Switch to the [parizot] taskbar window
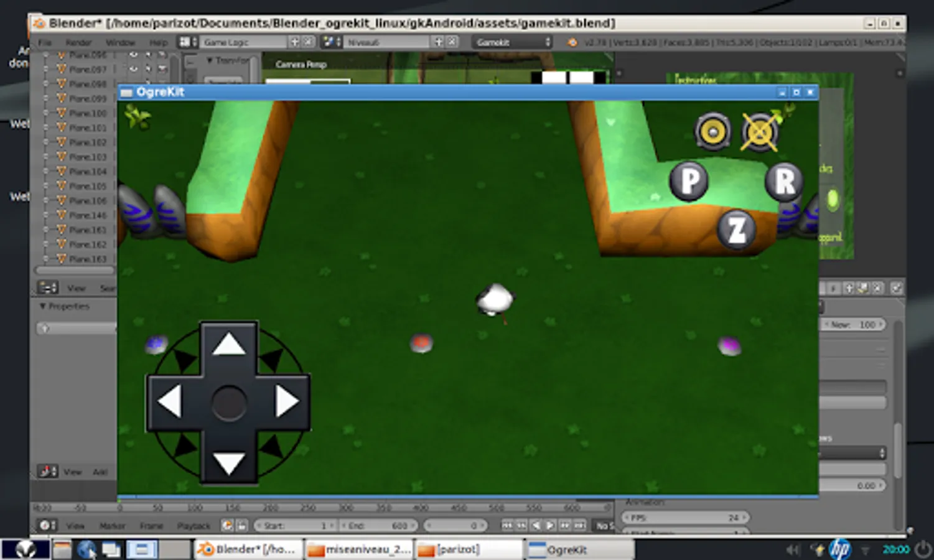934x560 pixels. (x=469, y=549)
